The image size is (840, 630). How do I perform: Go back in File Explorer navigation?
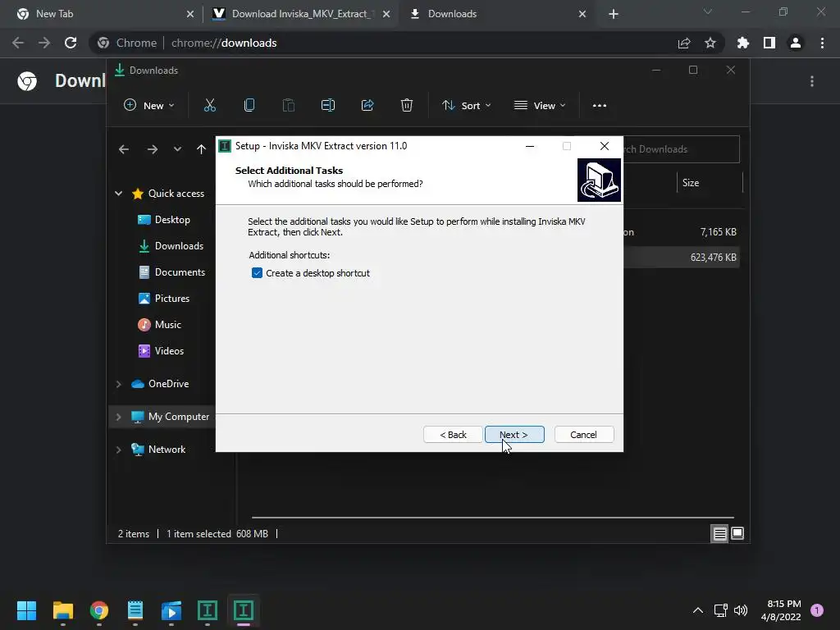click(124, 149)
